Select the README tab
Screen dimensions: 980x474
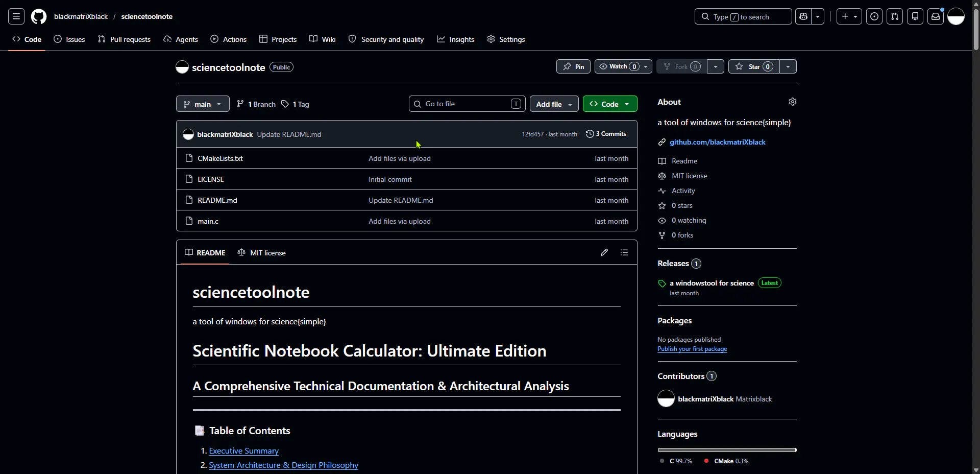[x=205, y=252]
